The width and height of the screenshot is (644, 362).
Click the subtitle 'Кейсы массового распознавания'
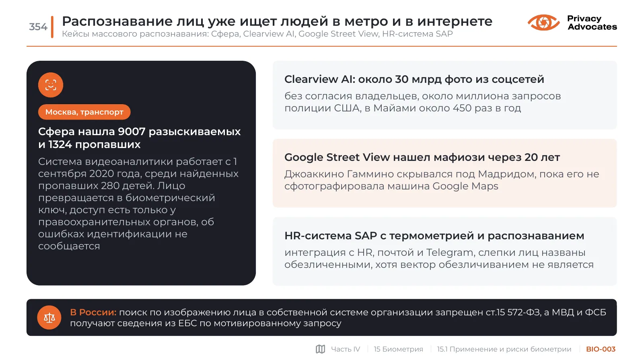[257, 34]
